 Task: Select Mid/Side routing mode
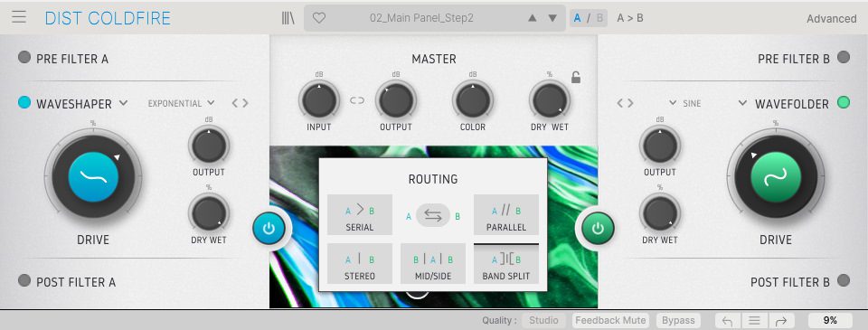coord(433,264)
